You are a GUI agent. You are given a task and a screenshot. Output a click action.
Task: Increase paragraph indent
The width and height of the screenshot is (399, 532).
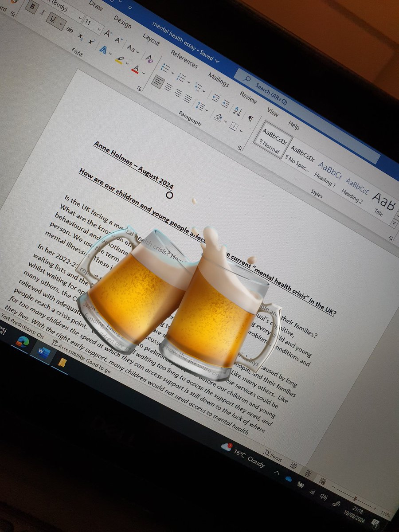(226, 104)
